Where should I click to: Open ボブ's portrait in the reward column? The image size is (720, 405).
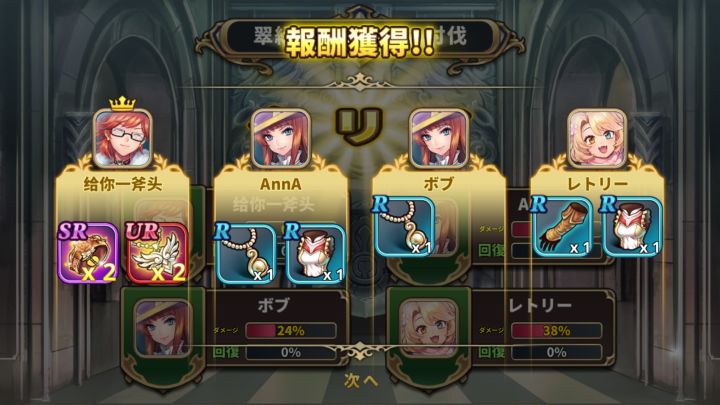439,138
